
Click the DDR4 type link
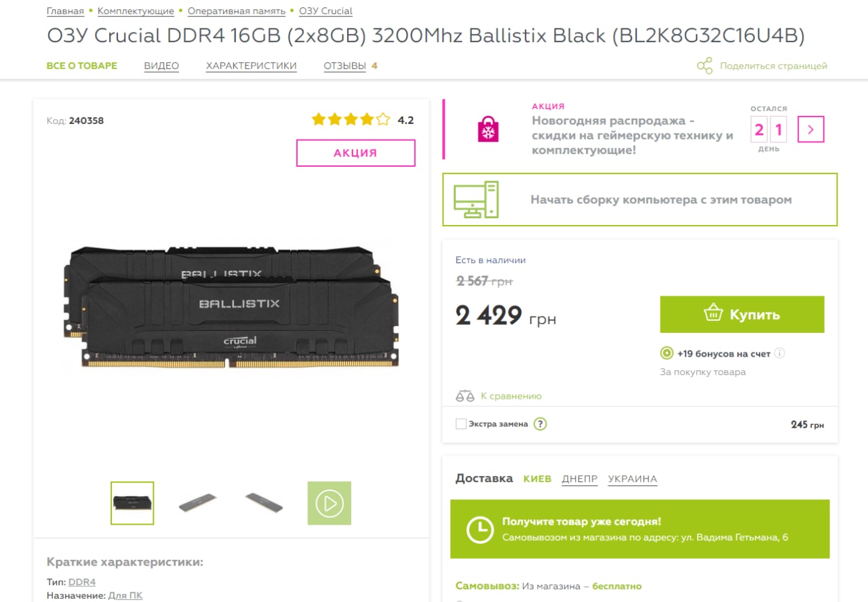point(82,582)
